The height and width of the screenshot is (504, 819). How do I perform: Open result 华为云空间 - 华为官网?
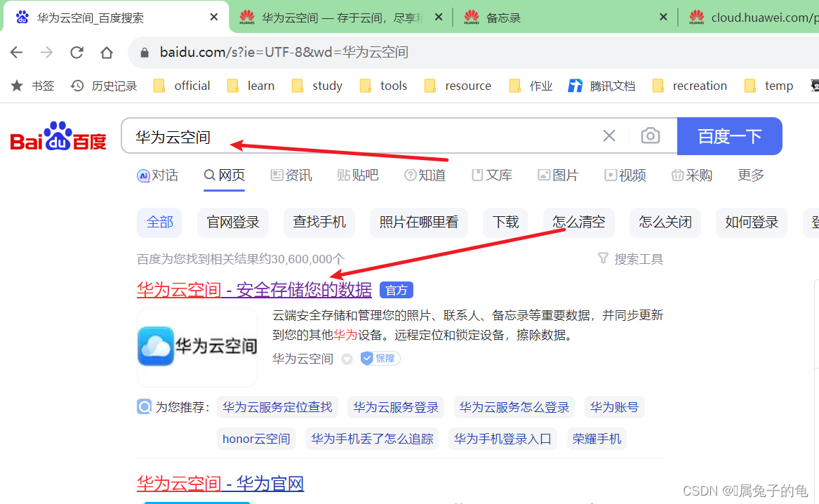point(220,483)
